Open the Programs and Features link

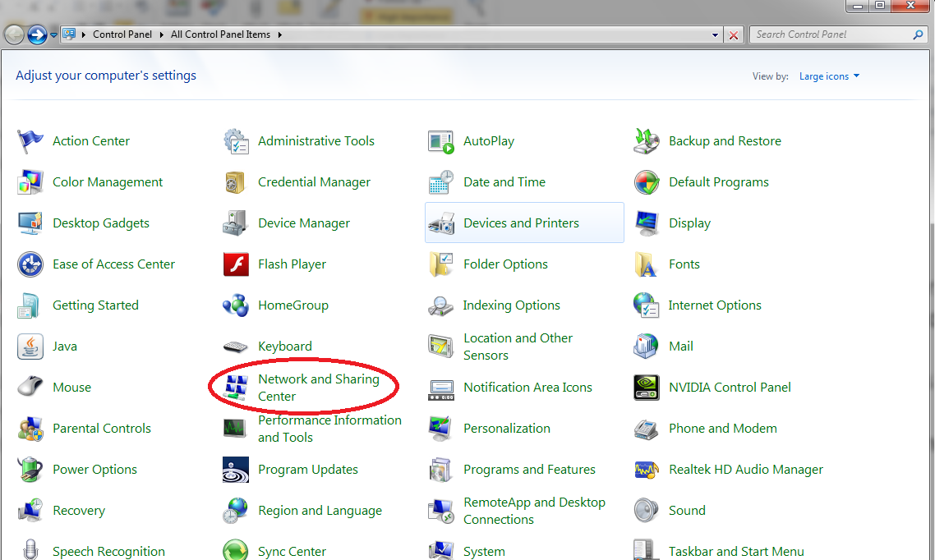pos(529,470)
